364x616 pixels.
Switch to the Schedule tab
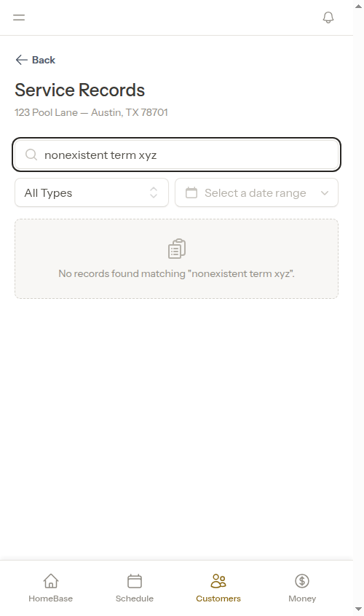pyautogui.click(x=135, y=588)
